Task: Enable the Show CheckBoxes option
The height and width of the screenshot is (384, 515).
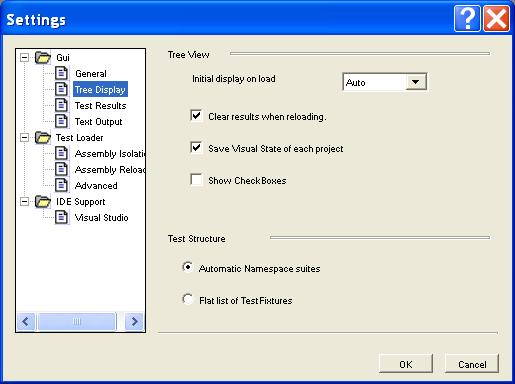Action: pyautogui.click(x=196, y=180)
